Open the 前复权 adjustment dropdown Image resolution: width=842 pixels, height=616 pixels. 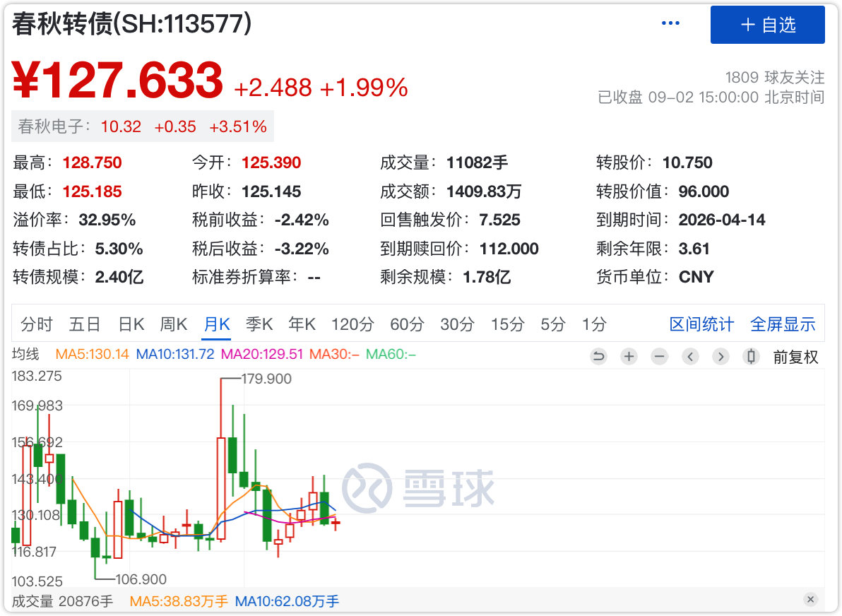795,357
